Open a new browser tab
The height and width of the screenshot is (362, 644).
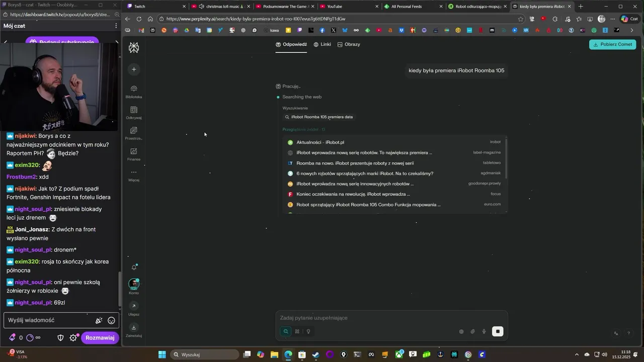581,7
